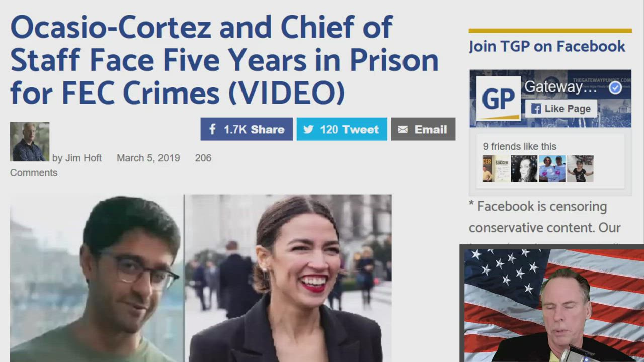Click the Gateway page name in widget
Image resolution: width=644 pixels, height=362 pixels.
[x=560, y=87]
